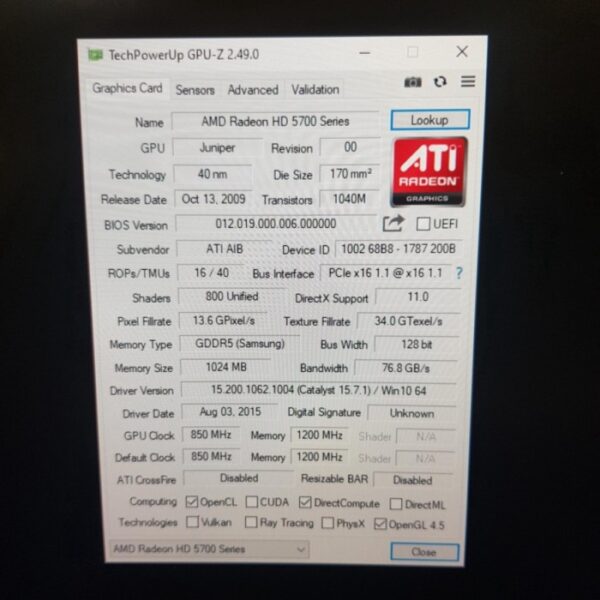
Task: Click the Bandwidth value 76.8 GB/s
Action: point(406,368)
